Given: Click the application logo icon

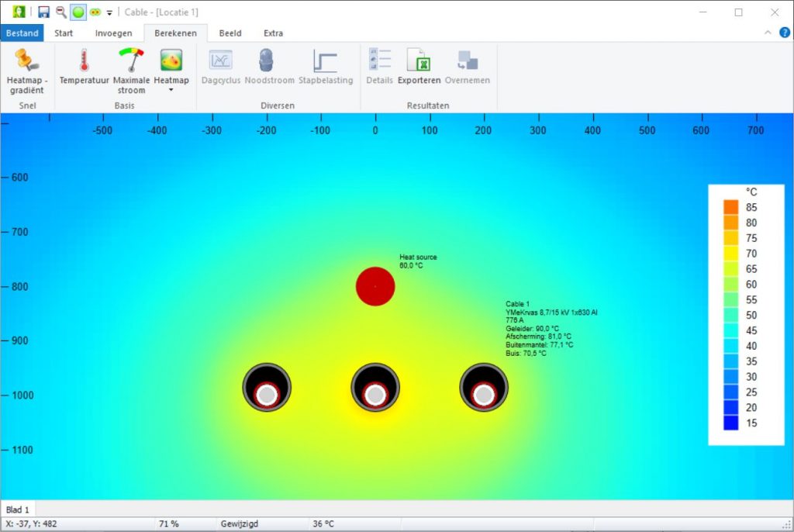Looking at the screenshot, I should pyautogui.click(x=19, y=12).
